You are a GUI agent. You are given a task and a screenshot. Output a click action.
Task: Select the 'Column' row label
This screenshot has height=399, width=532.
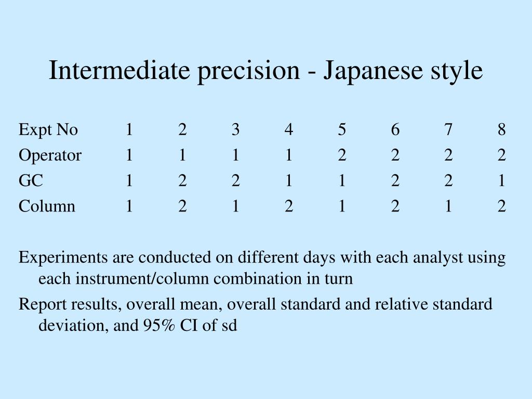(47, 206)
